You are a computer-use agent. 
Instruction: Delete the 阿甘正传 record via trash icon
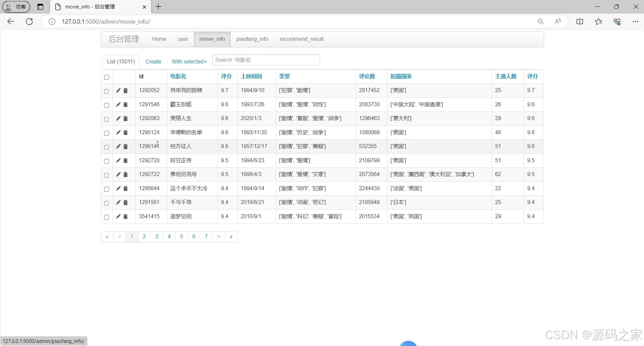(x=125, y=161)
